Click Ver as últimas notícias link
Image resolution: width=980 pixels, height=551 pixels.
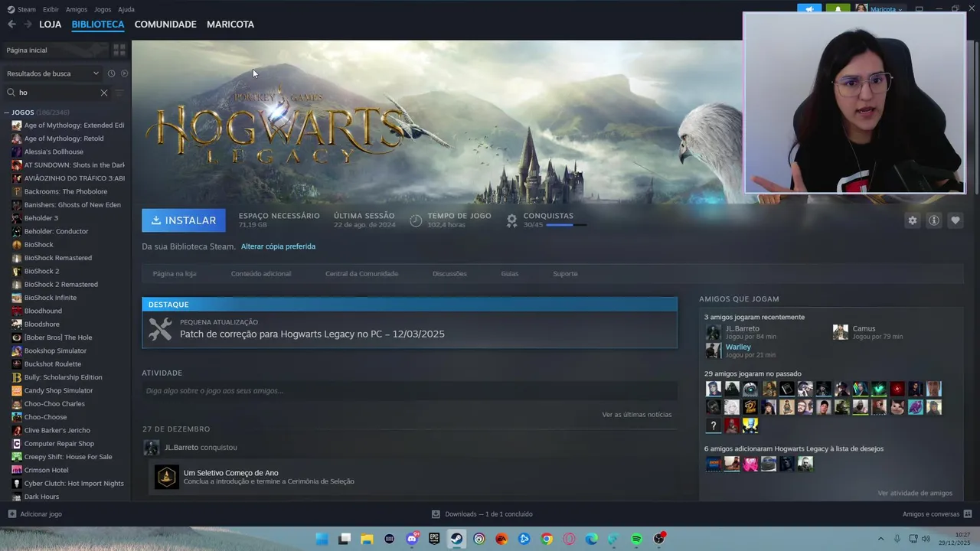[x=637, y=415]
